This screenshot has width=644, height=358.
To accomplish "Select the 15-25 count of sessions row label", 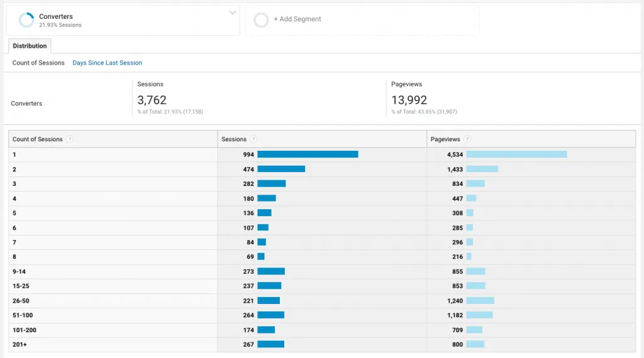I will (x=21, y=286).
